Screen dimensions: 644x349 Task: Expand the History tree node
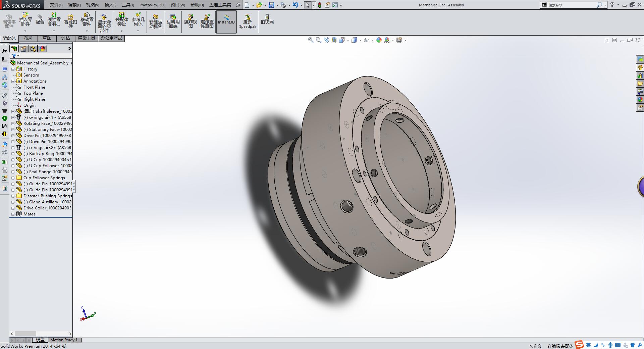click(x=13, y=69)
